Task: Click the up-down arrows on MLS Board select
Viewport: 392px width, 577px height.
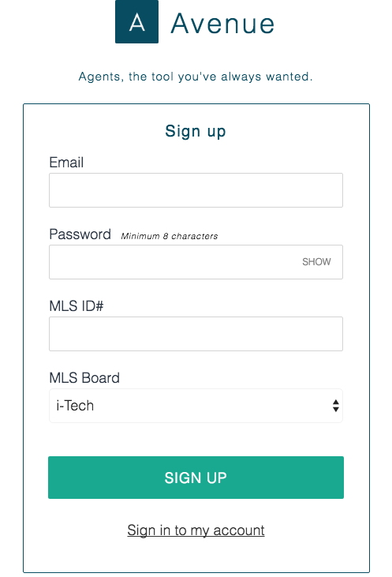Action: click(335, 406)
